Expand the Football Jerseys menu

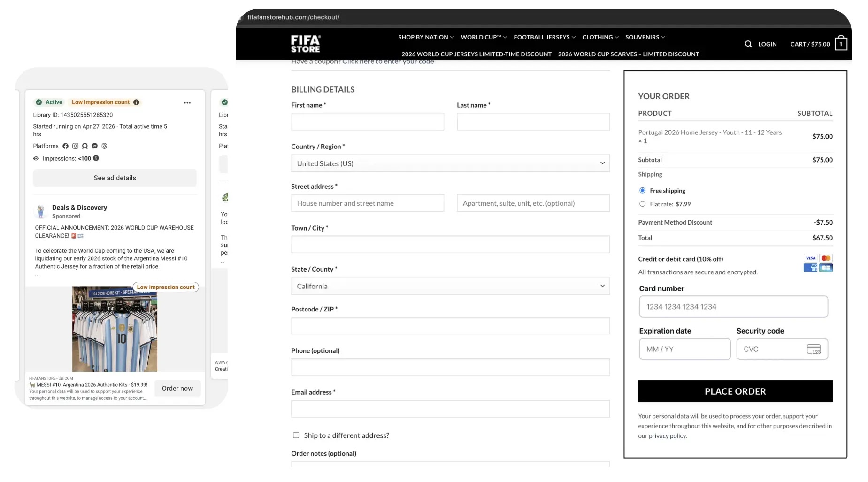click(544, 37)
